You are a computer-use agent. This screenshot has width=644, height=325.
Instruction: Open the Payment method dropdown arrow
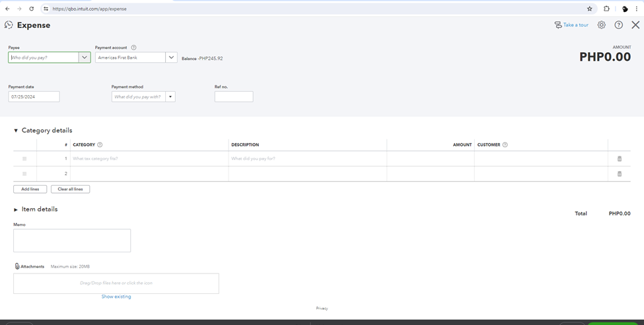170,97
